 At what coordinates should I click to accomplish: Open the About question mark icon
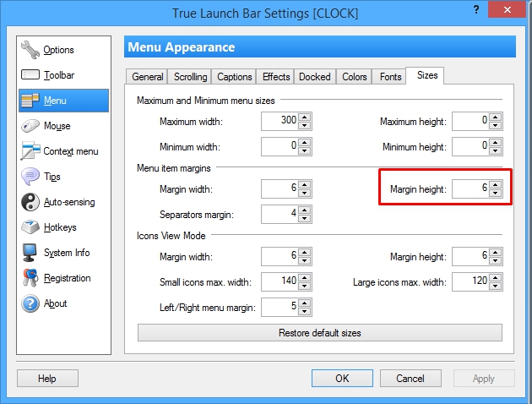pos(30,303)
